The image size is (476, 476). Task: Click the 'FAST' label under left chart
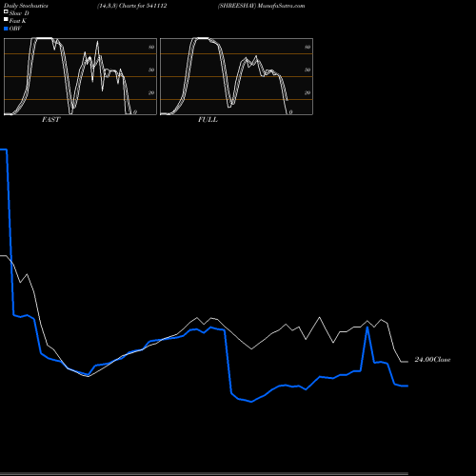tap(50, 120)
